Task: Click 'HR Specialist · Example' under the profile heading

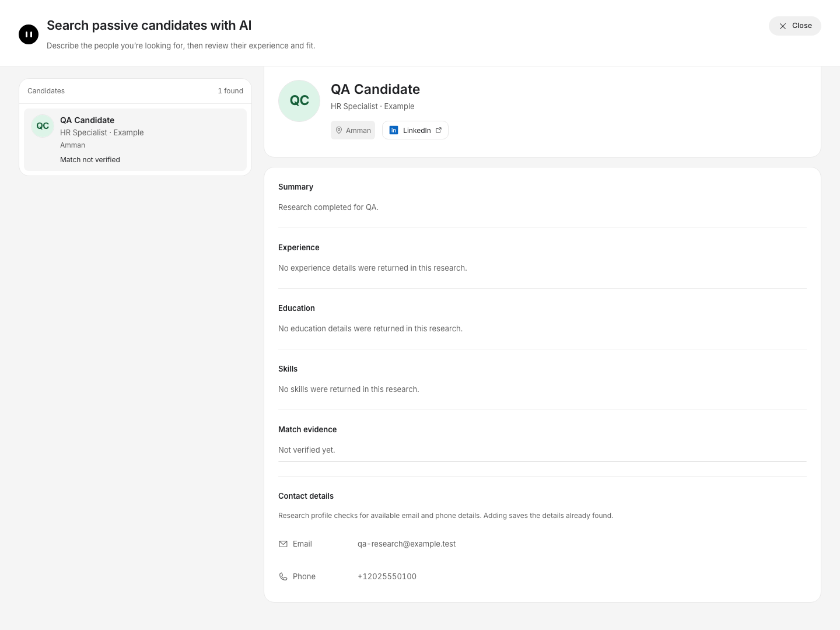Action: coord(372,106)
